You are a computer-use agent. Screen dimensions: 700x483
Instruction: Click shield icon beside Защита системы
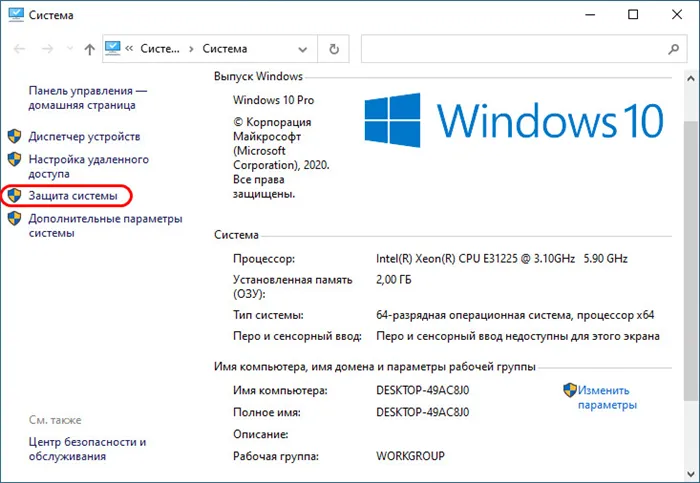pos(14,196)
